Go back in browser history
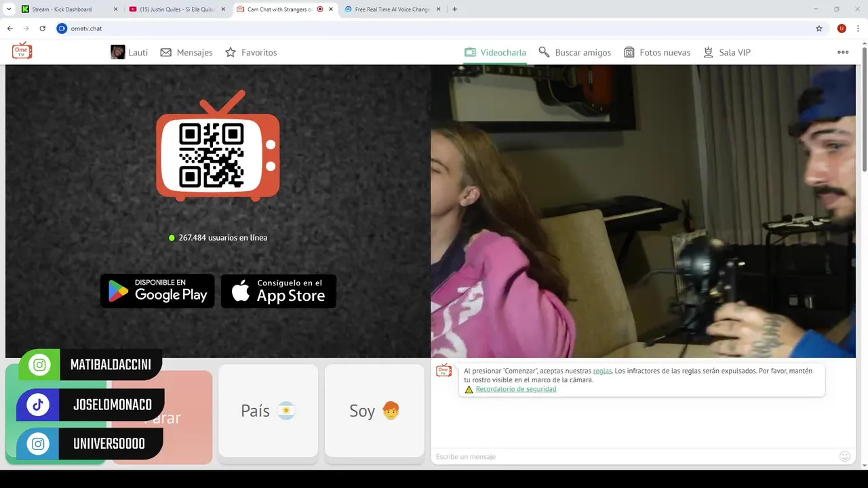868x488 pixels. point(10,28)
